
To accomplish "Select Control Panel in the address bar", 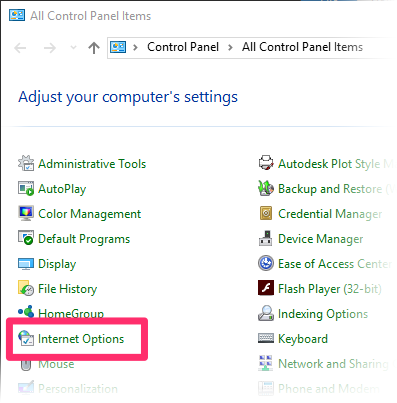I will click(183, 47).
